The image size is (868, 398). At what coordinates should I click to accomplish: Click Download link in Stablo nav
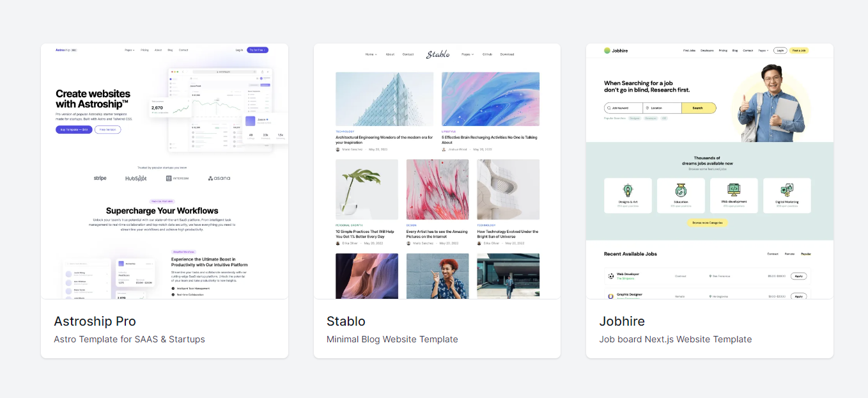point(507,54)
